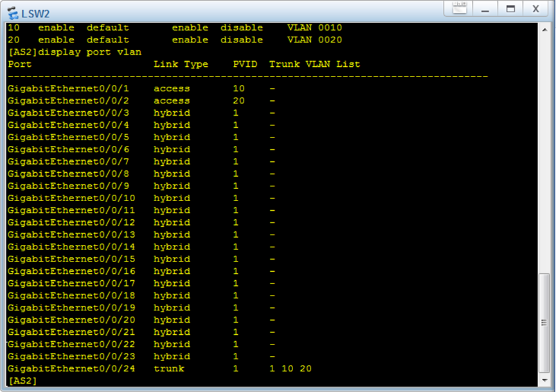Click the GigabitEthernet0/0/1 port name
Screen dimensions: 556x392
(68, 89)
